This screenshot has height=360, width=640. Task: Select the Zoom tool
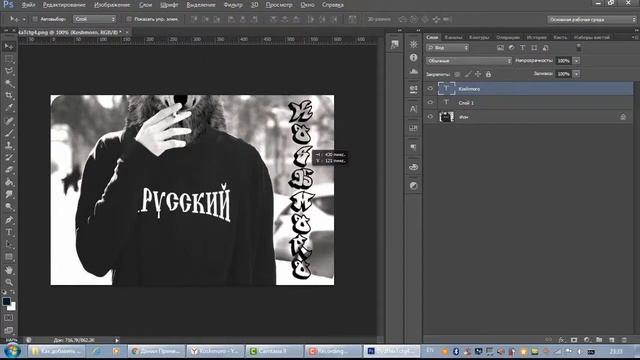coord(9,282)
